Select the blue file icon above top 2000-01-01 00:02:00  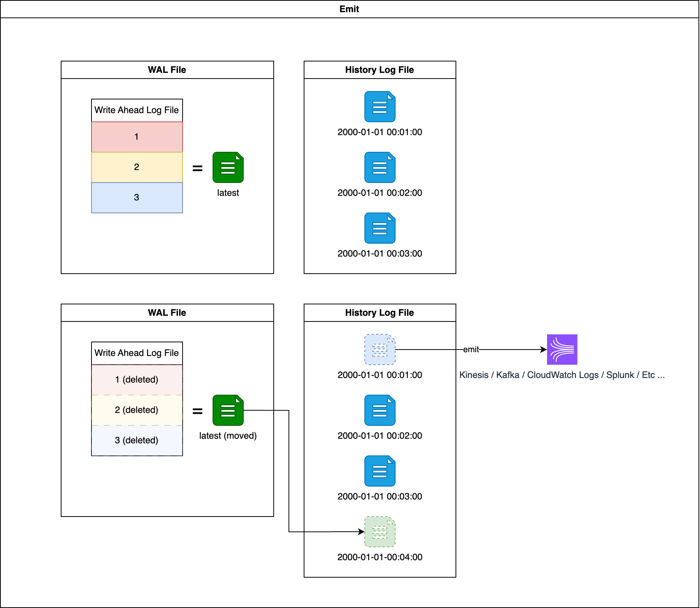pos(380,167)
